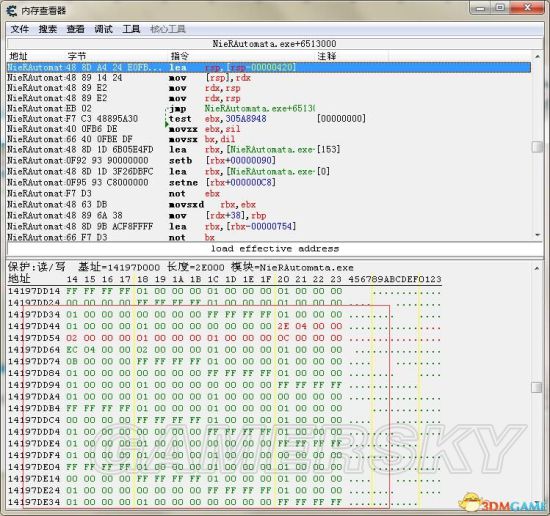The height and width of the screenshot is (516, 550).
Task: Click the 地址 column header in disassembler
Action: [x=18, y=56]
